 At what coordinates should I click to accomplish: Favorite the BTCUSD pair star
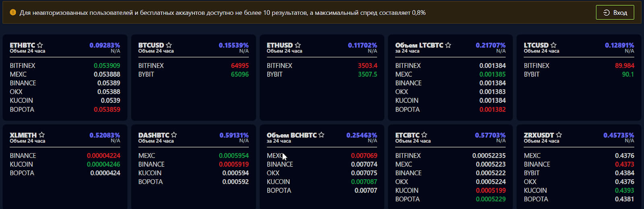point(169,45)
